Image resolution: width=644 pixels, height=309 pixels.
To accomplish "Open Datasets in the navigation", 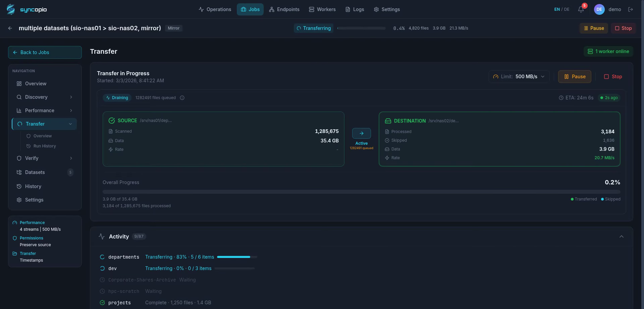I will pos(44,172).
